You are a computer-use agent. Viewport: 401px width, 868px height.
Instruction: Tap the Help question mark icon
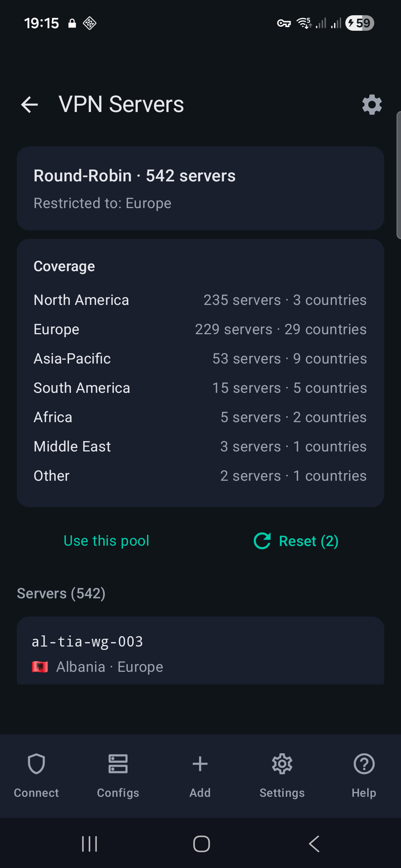(x=364, y=764)
